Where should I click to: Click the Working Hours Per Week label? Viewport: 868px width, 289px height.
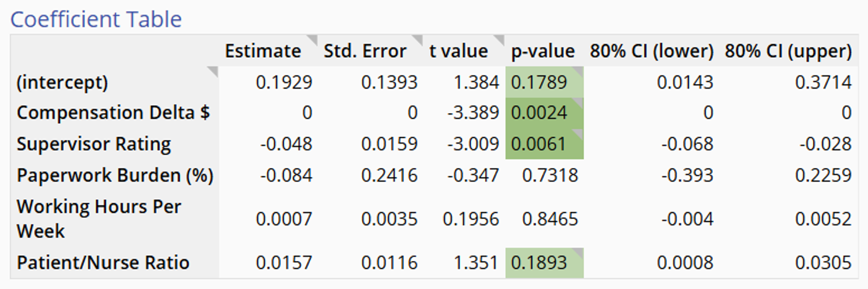point(99,219)
